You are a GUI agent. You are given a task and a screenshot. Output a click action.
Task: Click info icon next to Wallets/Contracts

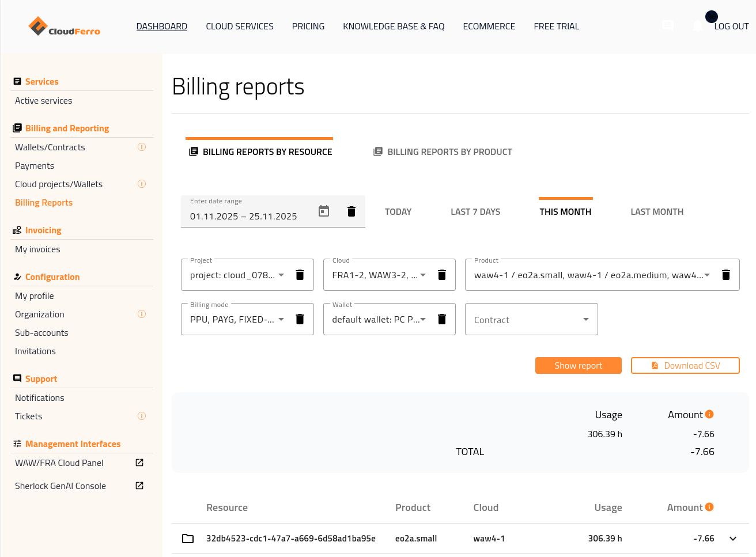142,147
